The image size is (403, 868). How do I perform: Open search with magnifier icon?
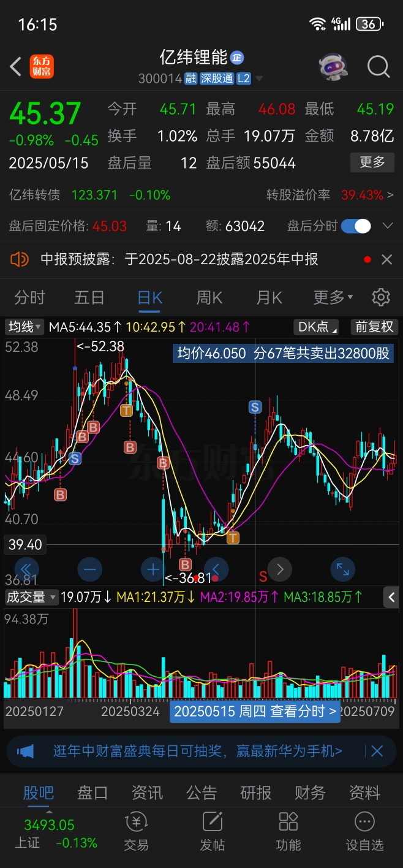[379, 66]
